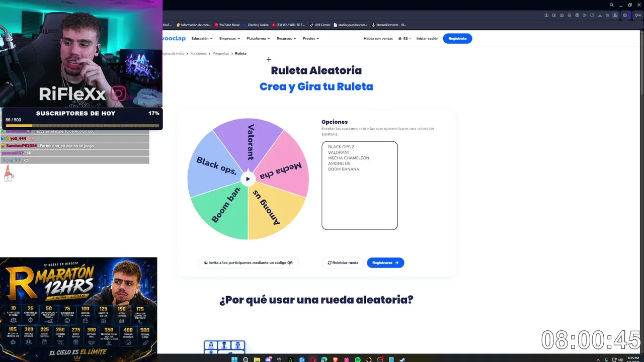Open Brave browser from the taskbar

[x=336, y=359]
